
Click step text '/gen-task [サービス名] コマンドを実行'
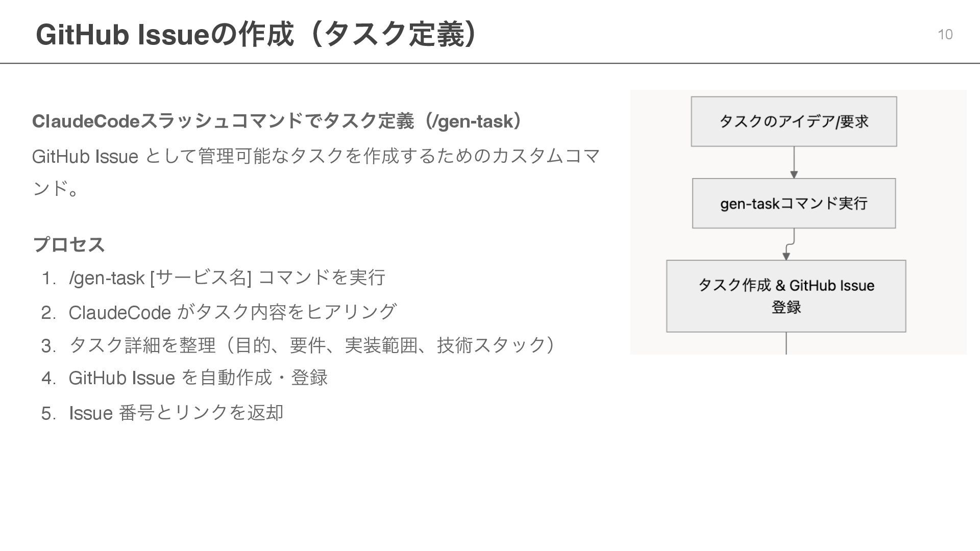(227, 278)
